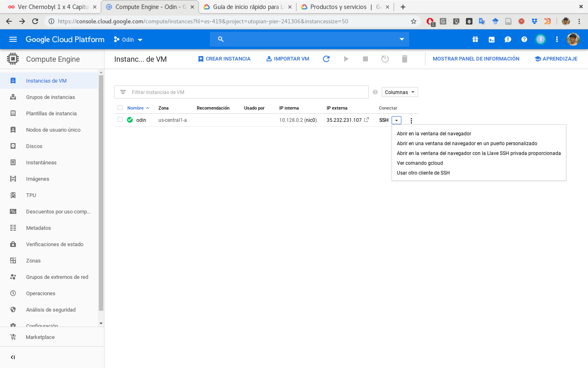This screenshot has width=588, height=368.
Task: Open the Columnas dropdown
Action: (x=399, y=92)
